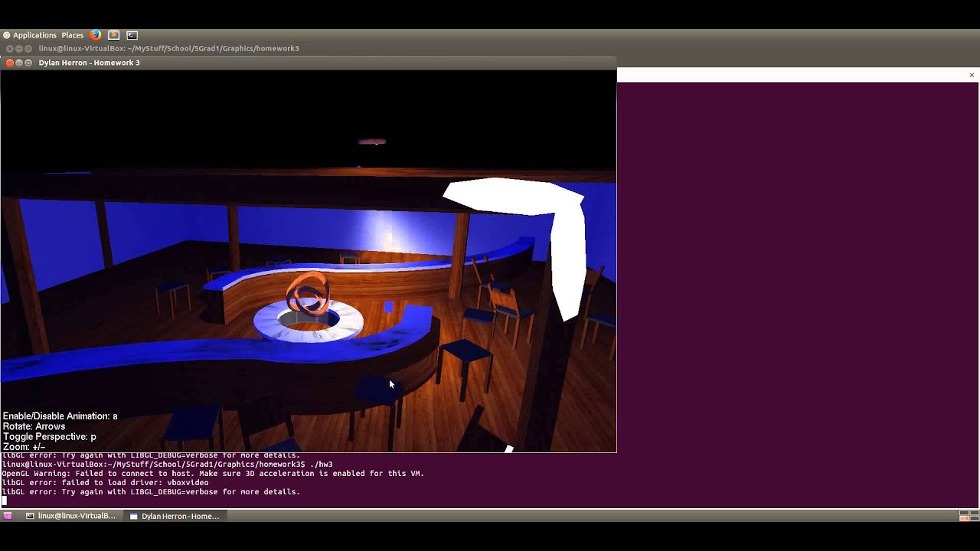Launch Firefox from the top panel
This screenshot has height=551, width=980.
coord(95,35)
